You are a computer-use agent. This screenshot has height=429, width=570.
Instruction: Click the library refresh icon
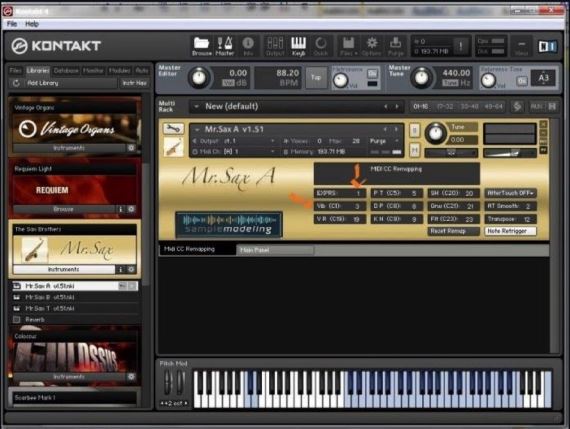(16, 83)
